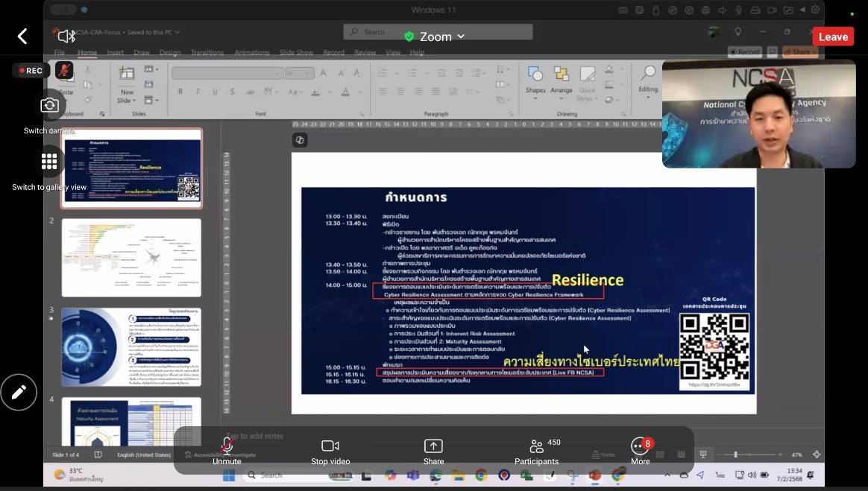
Task: Click the Windows Start button
Action: pyautogui.click(x=229, y=475)
